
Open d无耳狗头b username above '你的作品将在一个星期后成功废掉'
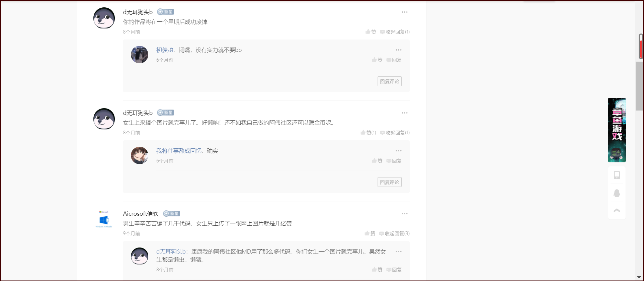138,12
